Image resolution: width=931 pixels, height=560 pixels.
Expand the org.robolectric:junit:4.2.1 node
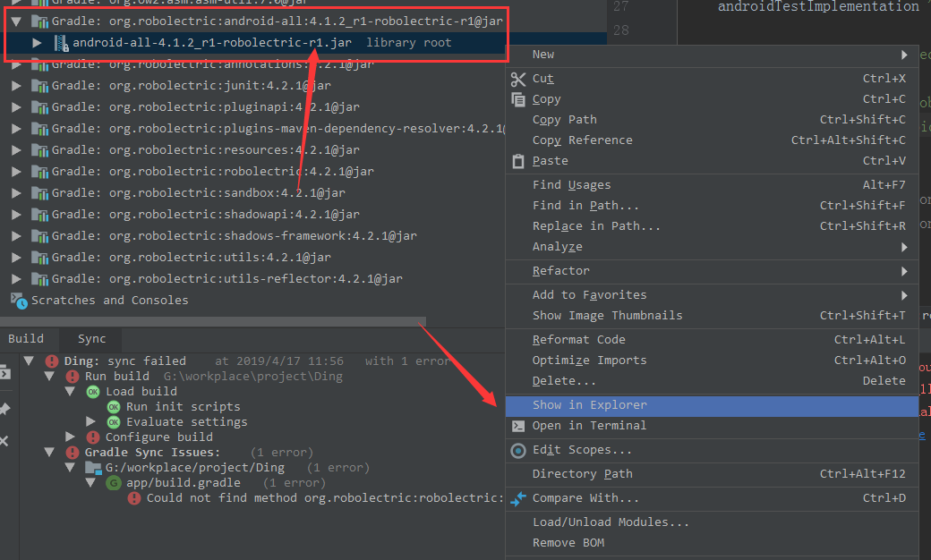(17, 86)
